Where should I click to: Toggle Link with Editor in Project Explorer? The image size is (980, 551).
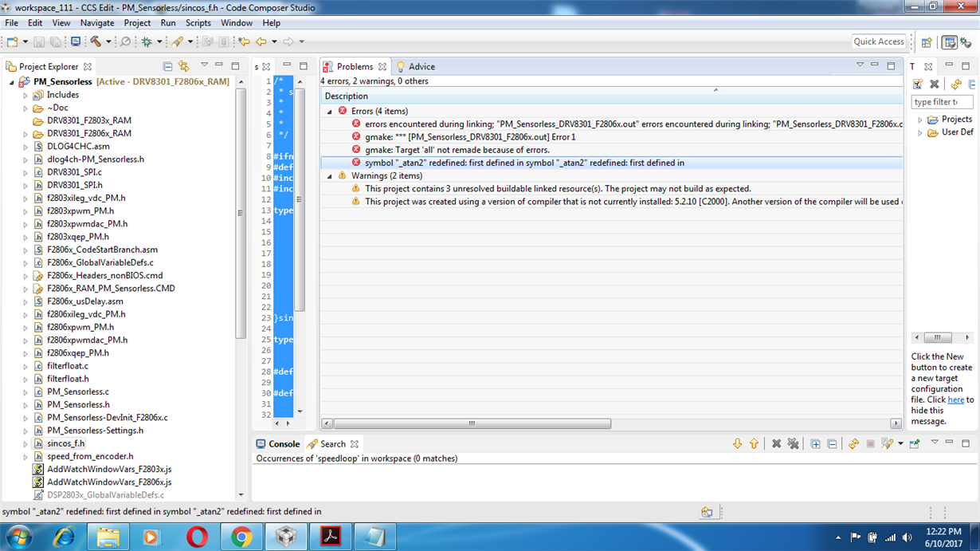tap(184, 67)
